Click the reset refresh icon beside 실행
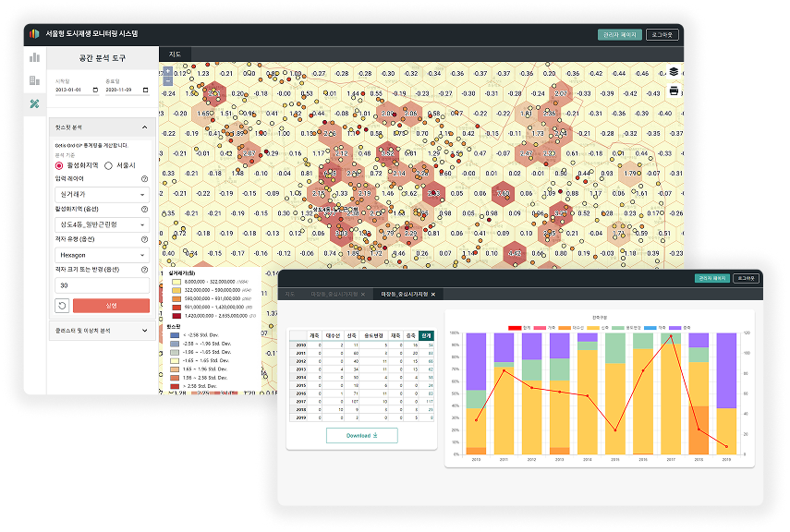 (62, 306)
